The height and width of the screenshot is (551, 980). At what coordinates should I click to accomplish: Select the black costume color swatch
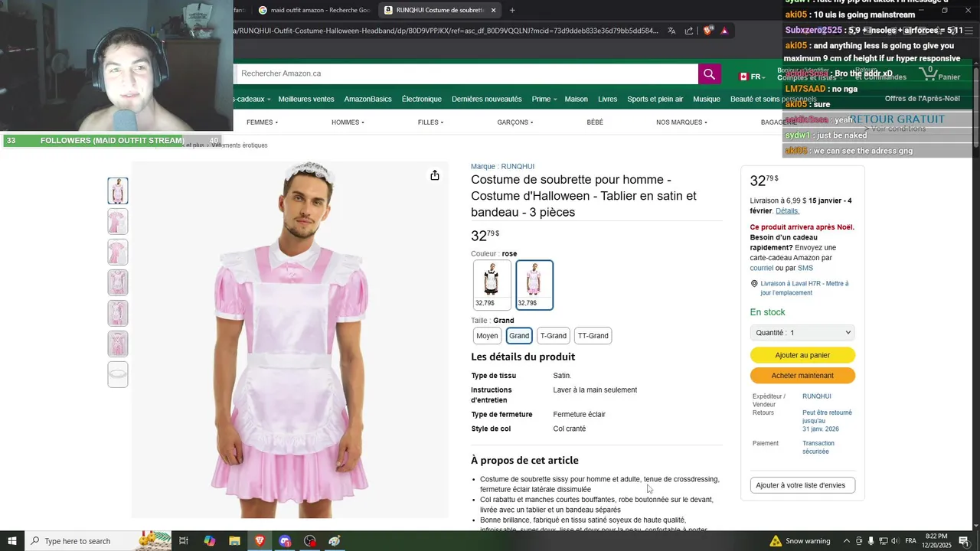click(492, 285)
